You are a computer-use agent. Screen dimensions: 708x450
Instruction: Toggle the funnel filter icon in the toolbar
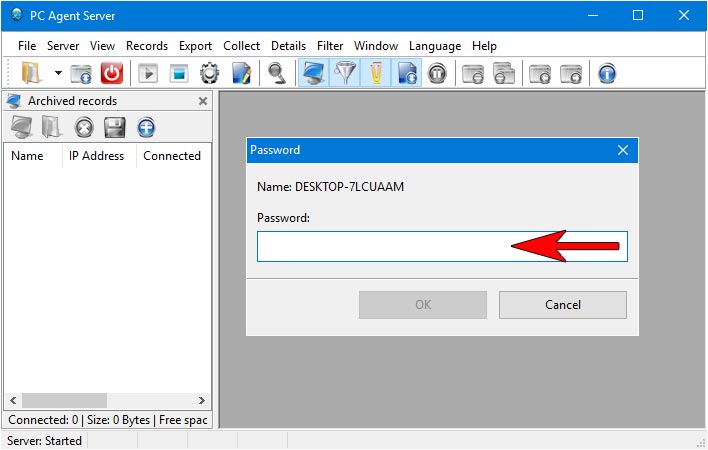(x=345, y=73)
